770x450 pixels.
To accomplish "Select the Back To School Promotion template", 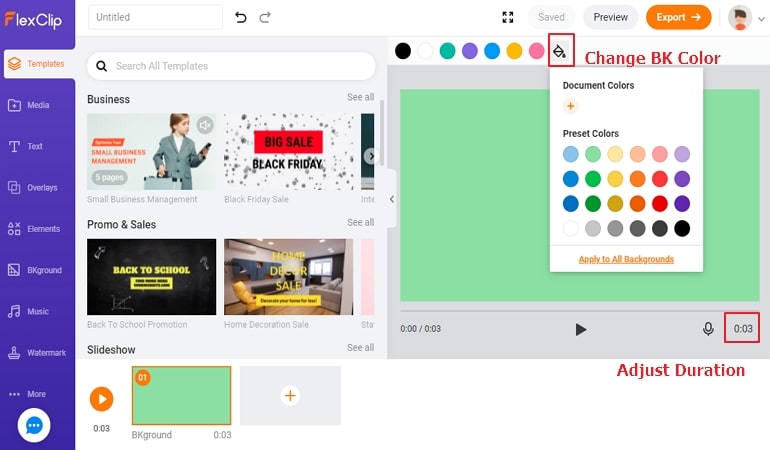I will click(x=151, y=277).
